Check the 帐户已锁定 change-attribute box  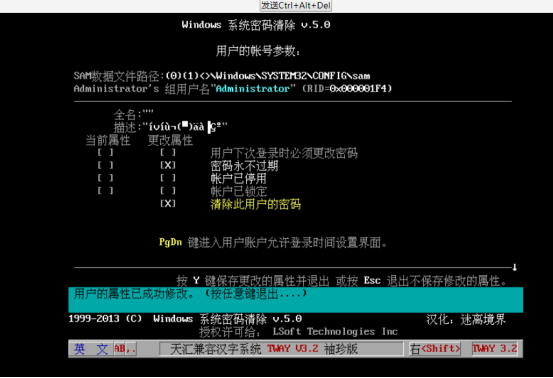168,191
